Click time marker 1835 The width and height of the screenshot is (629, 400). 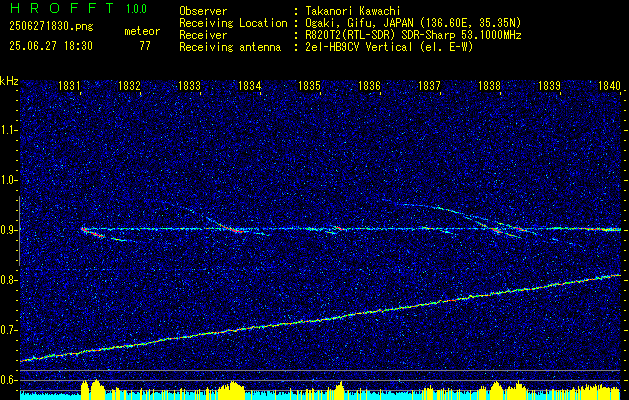click(x=309, y=85)
